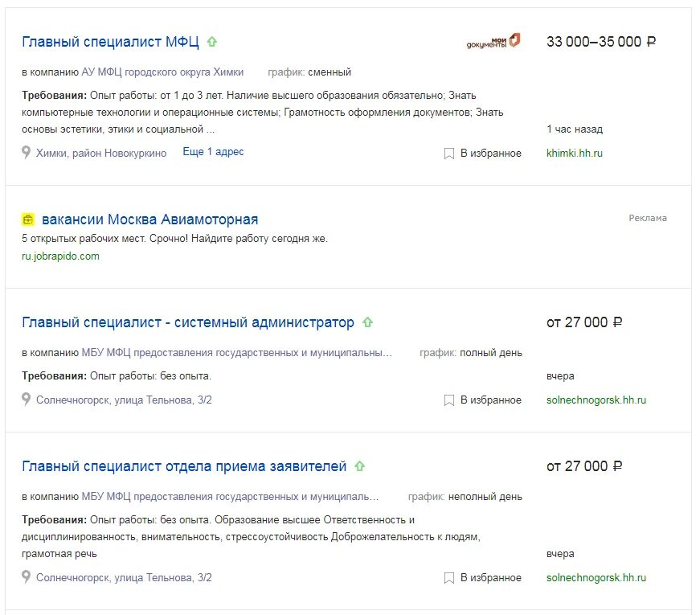700x615 pixels.
Task: Visit the khimki.hh.ru source link
Action: 574,153
